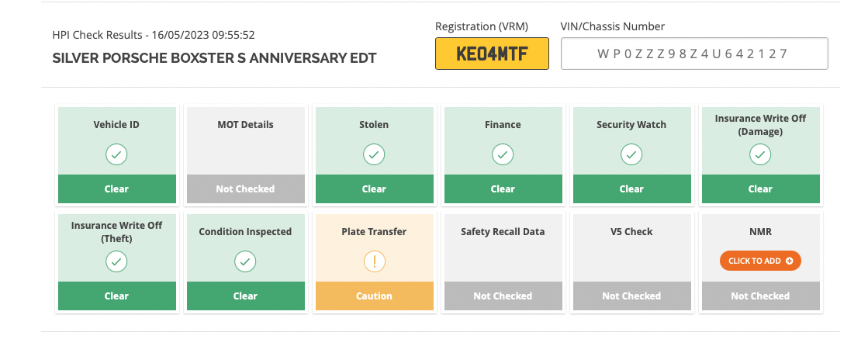Click the yellow KE04MTF registration plate
The height and width of the screenshot is (339, 868).
[x=492, y=54]
